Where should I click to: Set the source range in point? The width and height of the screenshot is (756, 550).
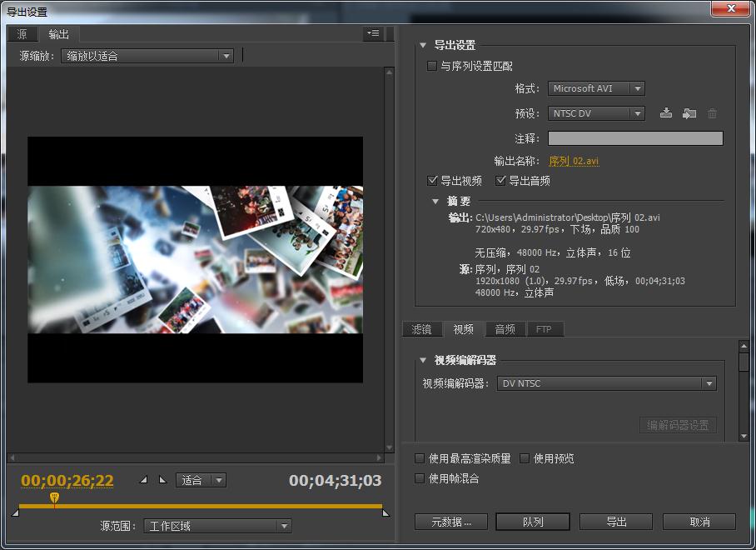tap(142, 480)
